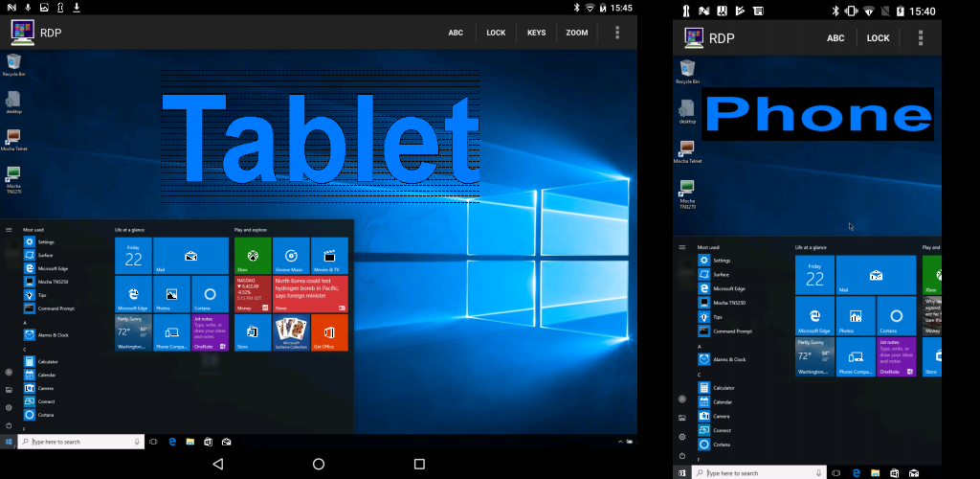Viewport: 980px width, 479px height.
Task: Open OneNote tile on phone
Action: coord(896,356)
